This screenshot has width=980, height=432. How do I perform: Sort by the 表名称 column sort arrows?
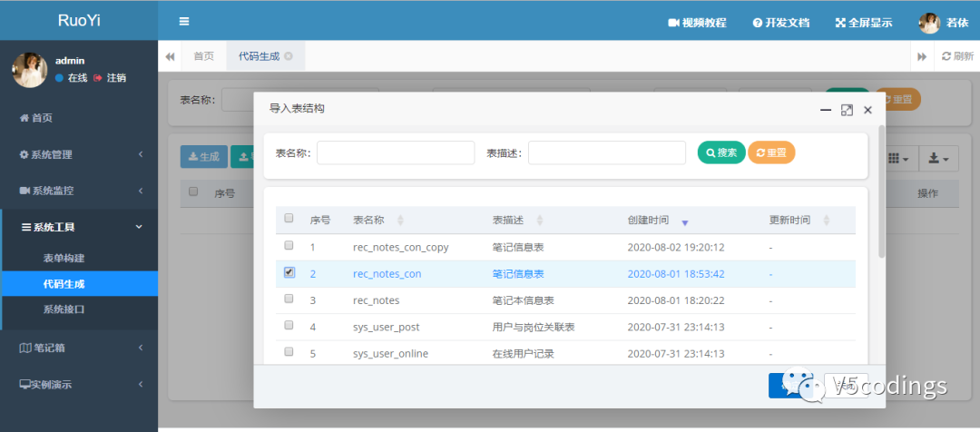click(x=401, y=221)
